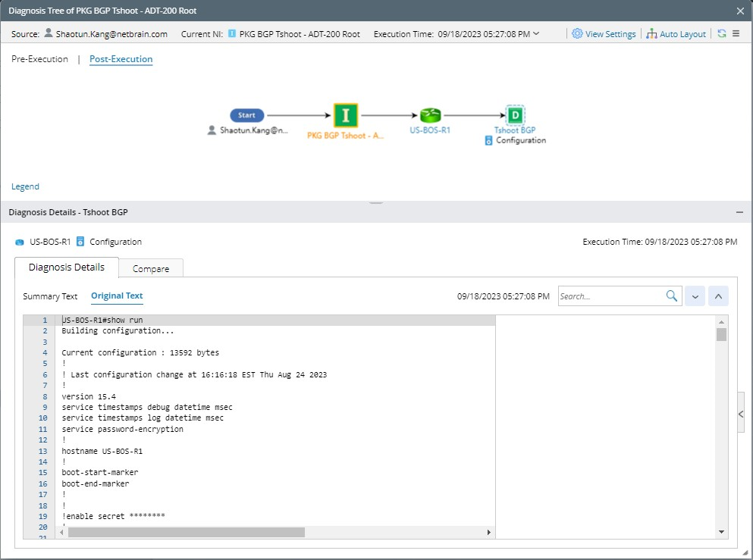Jump to next search result
The height and width of the screenshot is (560, 753).
pos(695,296)
